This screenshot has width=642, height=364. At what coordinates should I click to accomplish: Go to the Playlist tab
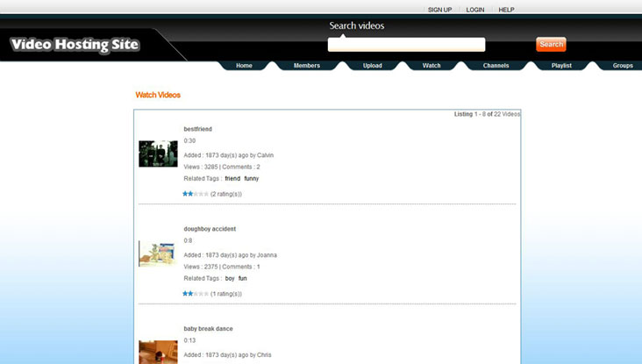(x=561, y=66)
